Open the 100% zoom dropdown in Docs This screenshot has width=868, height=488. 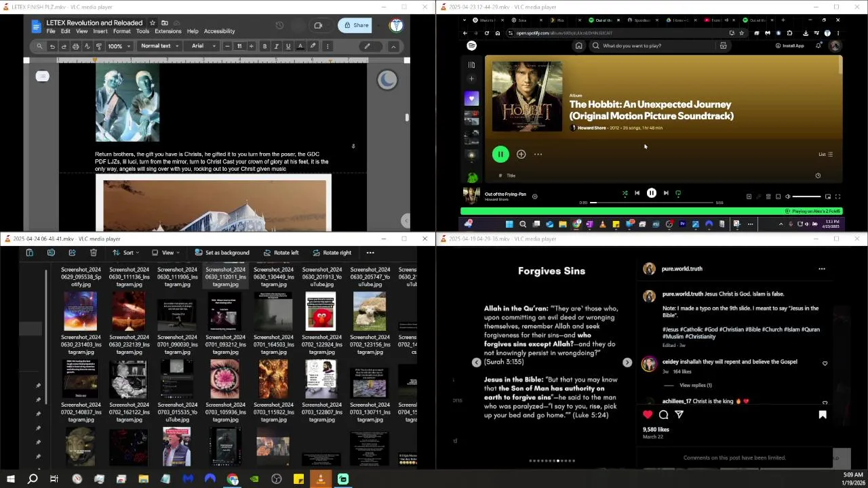pos(118,46)
